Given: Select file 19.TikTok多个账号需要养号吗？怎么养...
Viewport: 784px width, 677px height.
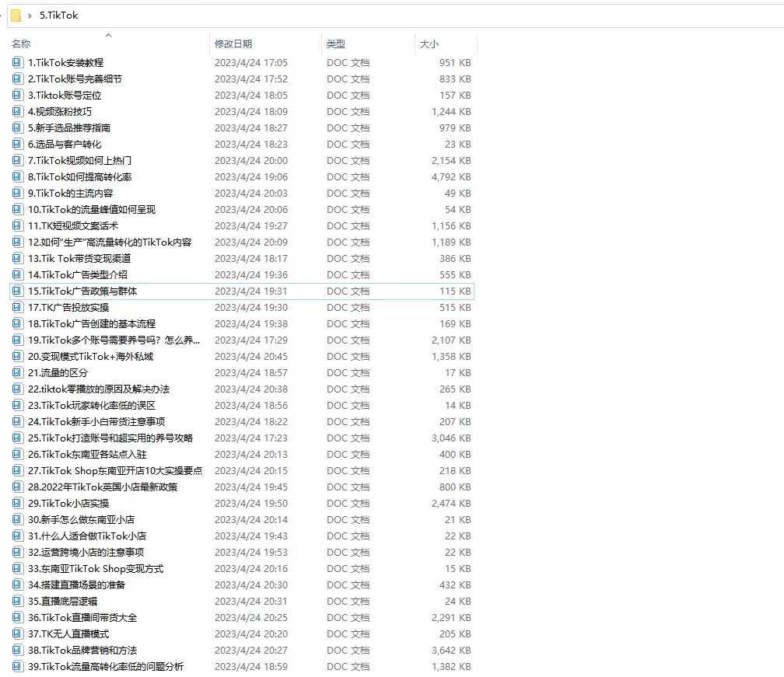Looking at the screenshot, I should click(x=114, y=340).
